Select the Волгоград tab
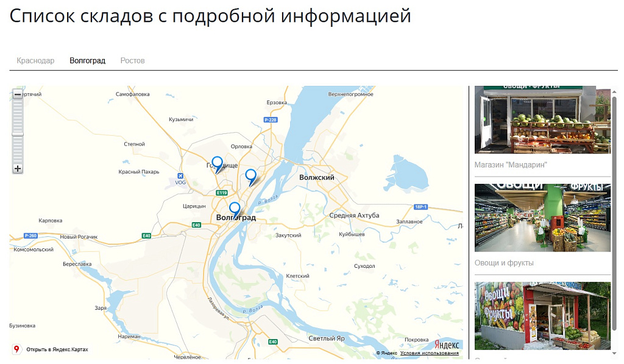This screenshot has width=624, height=364. coord(87,61)
